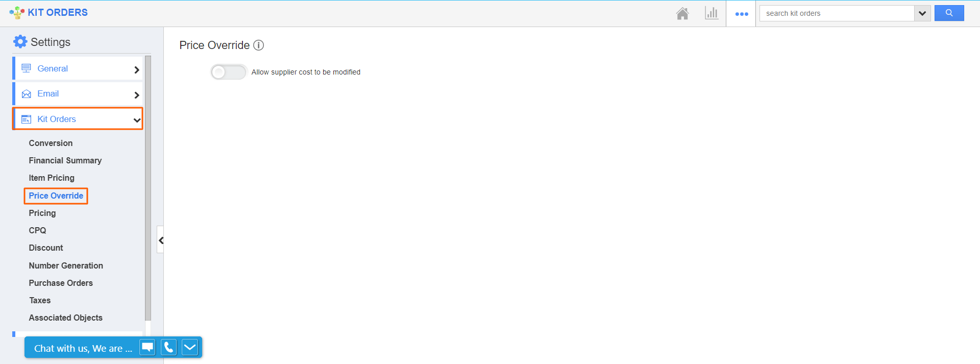The width and height of the screenshot is (980, 364).
Task: Open Financial Summary settings
Action: tap(65, 160)
